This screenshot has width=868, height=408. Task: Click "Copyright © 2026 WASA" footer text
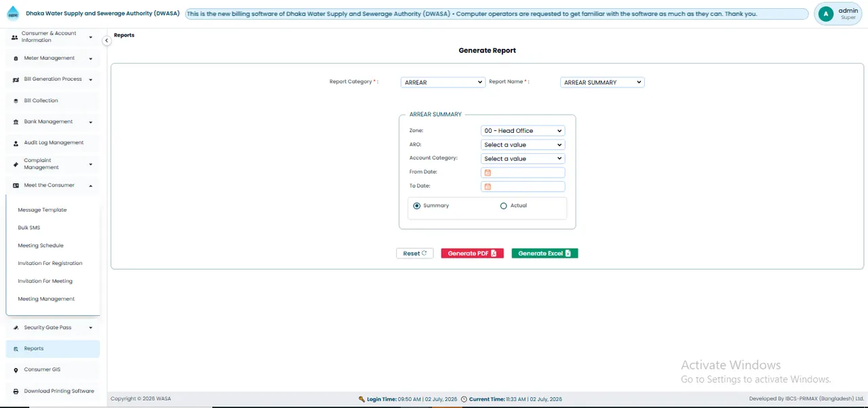(141, 399)
